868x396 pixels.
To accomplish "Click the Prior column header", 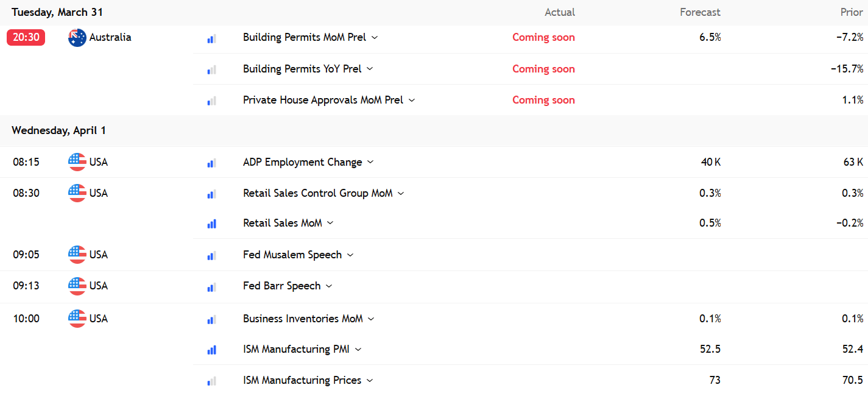I will [x=852, y=12].
